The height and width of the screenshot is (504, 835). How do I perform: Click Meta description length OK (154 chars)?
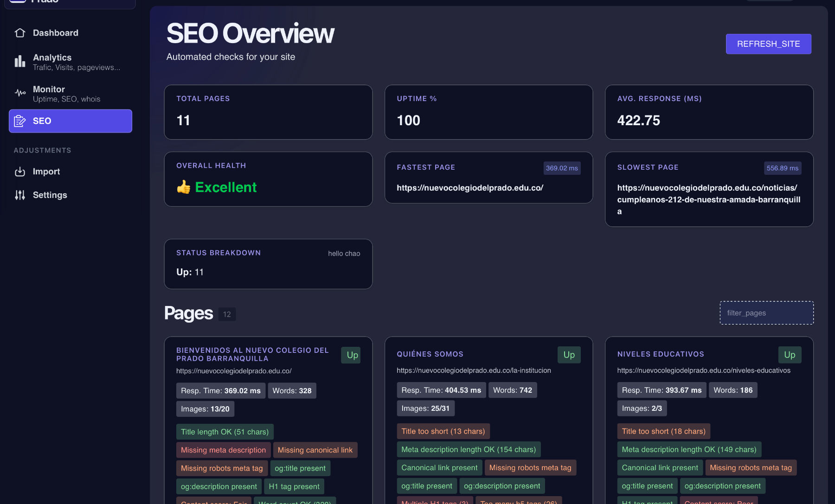pyautogui.click(x=469, y=449)
